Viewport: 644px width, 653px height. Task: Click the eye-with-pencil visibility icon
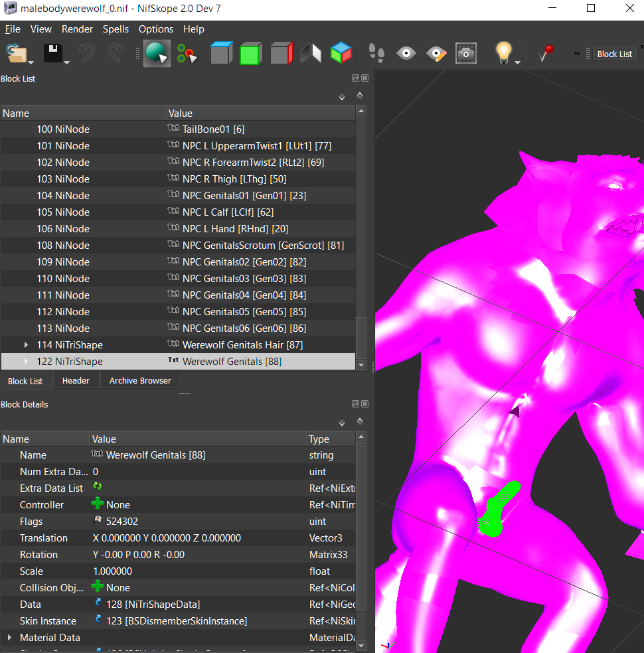pos(436,54)
